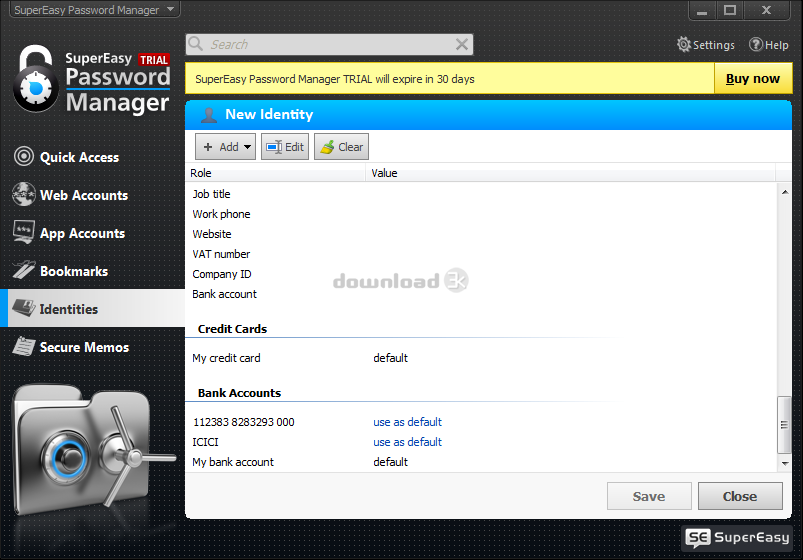This screenshot has height=560, width=803.
Task: Open the Add dropdown arrow
Action: [x=247, y=147]
